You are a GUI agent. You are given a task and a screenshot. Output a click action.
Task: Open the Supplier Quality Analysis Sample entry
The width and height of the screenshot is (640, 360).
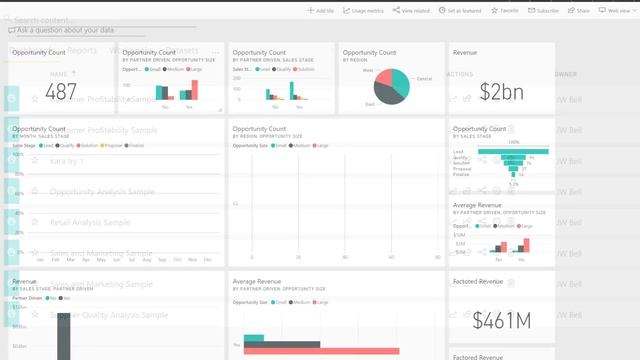click(x=109, y=315)
